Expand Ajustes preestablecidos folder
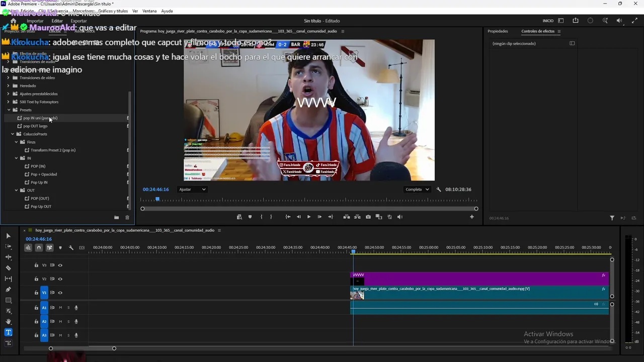This screenshot has height=362, width=644. click(x=9, y=94)
